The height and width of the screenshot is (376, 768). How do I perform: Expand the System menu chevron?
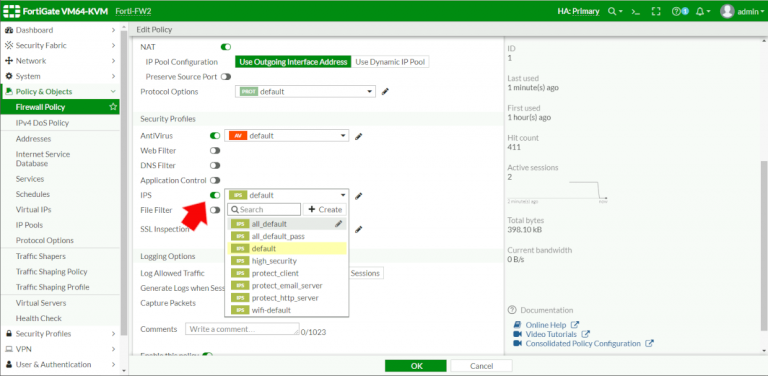click(x=113, y=76)
